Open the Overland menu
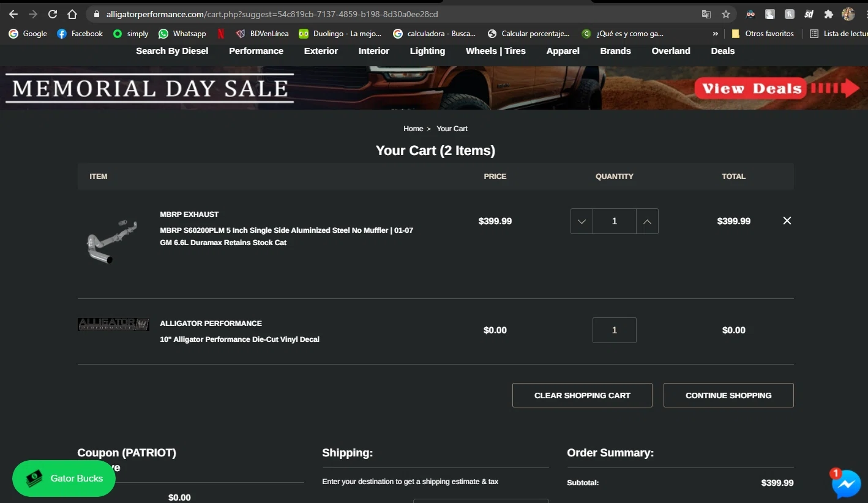Image resolution: width=868 pixels, height=503 pixels. pos(671,51)
